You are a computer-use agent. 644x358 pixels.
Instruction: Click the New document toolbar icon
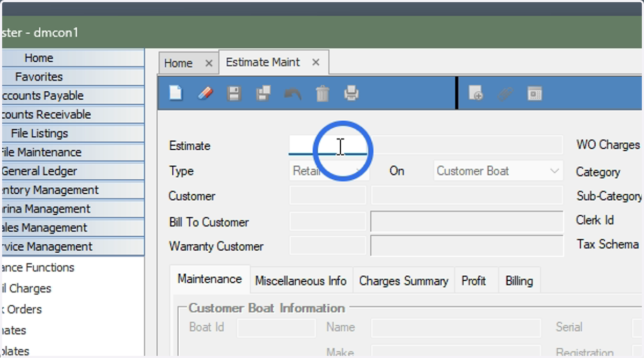point(176,93)
